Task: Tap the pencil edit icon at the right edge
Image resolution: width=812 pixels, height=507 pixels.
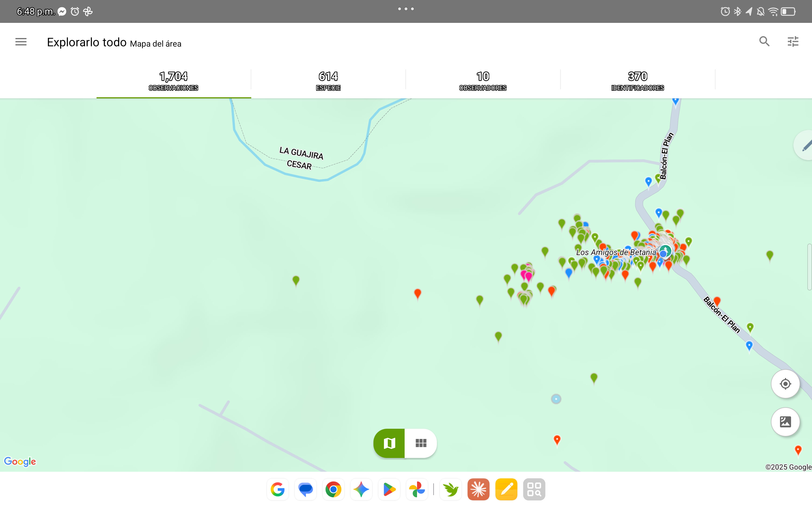Action: [x=806, y=145]
